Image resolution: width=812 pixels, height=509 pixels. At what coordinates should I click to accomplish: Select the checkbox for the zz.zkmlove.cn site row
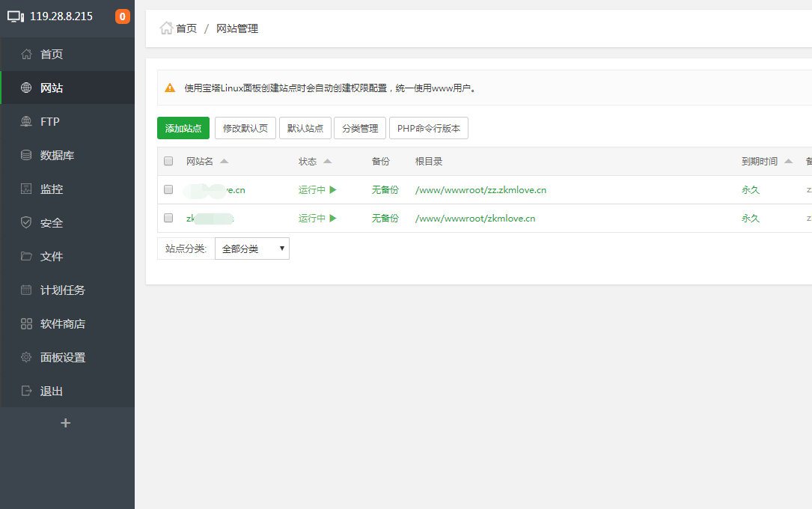168,189
